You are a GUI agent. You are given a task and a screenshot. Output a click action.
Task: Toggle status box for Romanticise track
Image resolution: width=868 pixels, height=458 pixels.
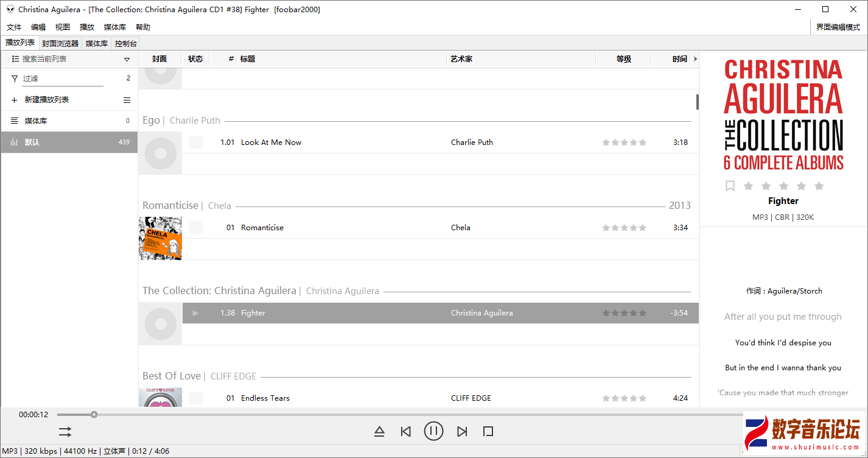point(195,228)
